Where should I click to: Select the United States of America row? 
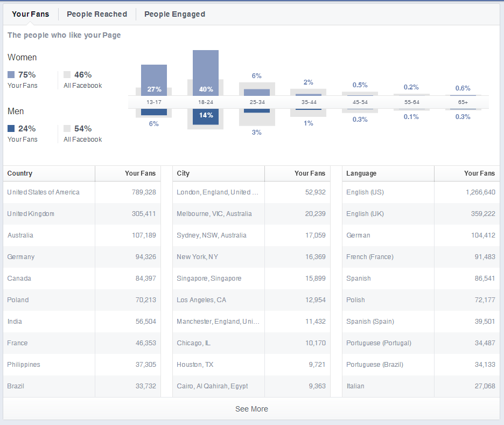(82, 192)
